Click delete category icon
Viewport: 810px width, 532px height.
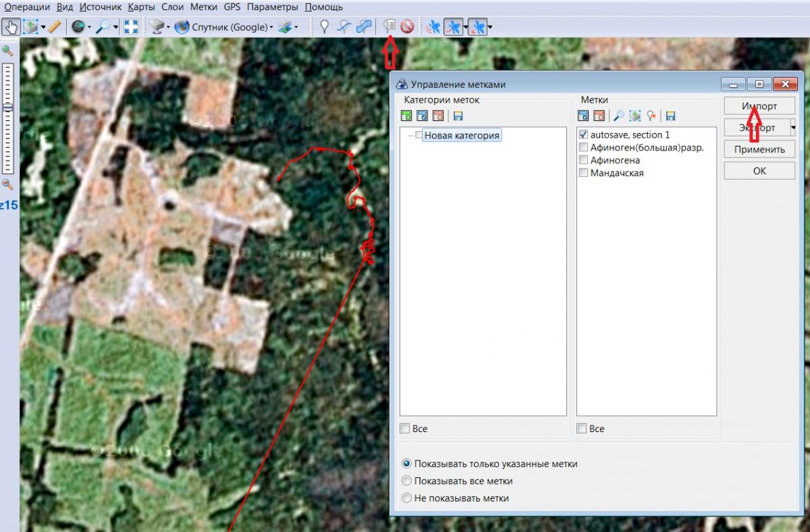point(437,116)
